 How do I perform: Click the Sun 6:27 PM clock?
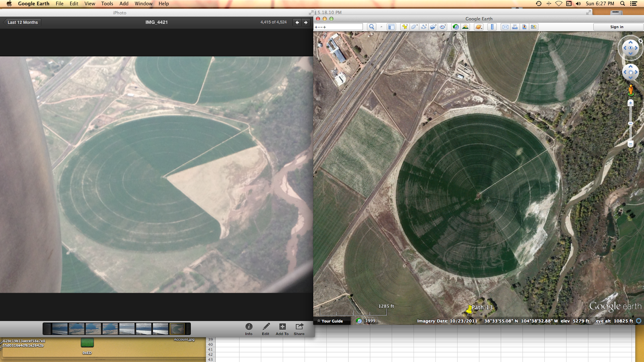click(600, 4)
